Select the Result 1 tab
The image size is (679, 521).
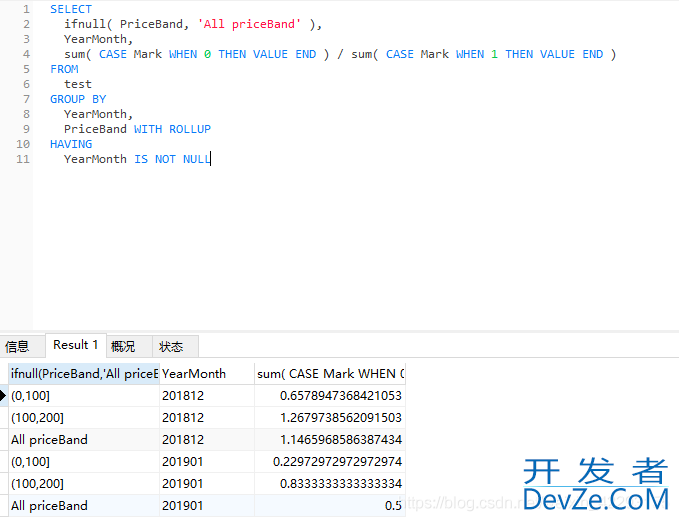pyautogui.click(x=76, y=345)
